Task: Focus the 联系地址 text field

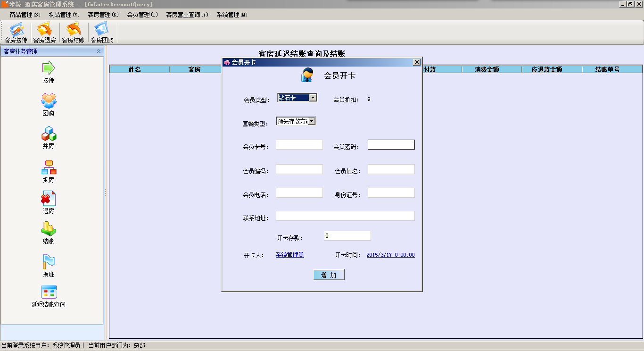Action: pos(345,216)
